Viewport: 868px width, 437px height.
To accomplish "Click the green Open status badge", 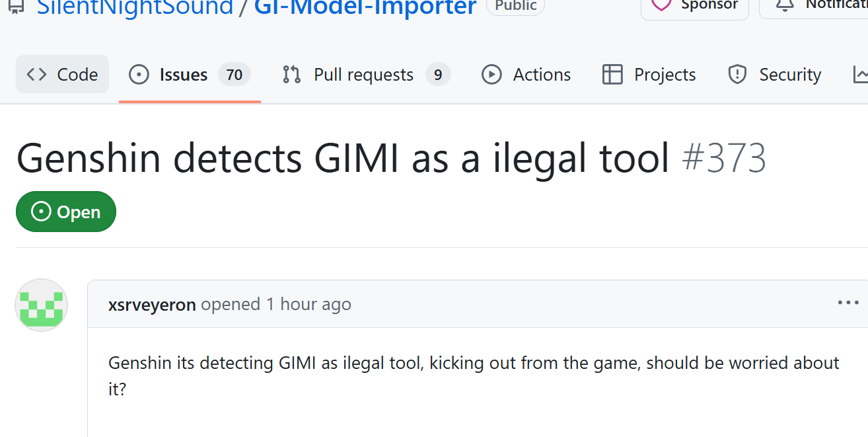I will [66, 212].
